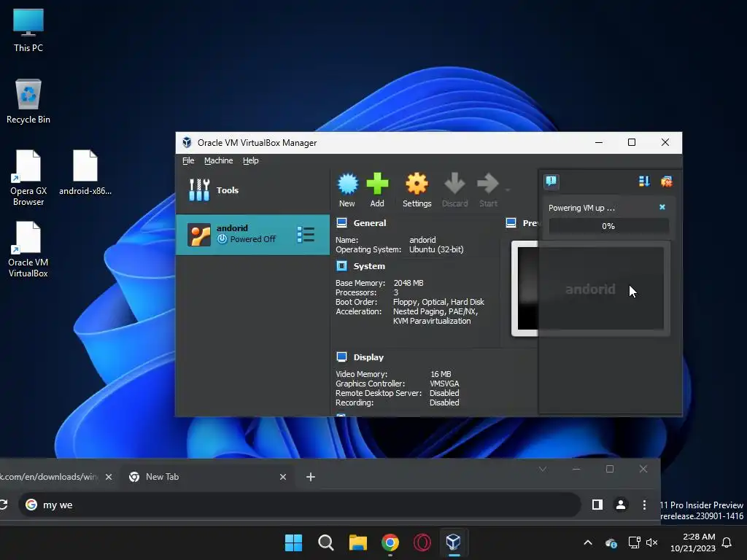Toggle the Chrome side panel icon

(597, 505)
